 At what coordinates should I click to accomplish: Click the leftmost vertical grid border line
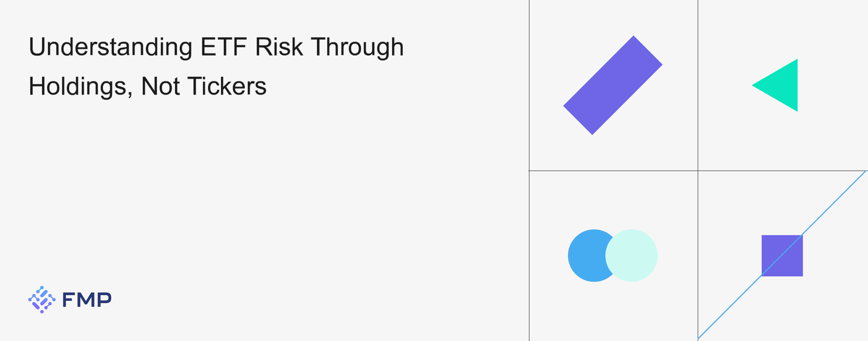coord(529,84)
